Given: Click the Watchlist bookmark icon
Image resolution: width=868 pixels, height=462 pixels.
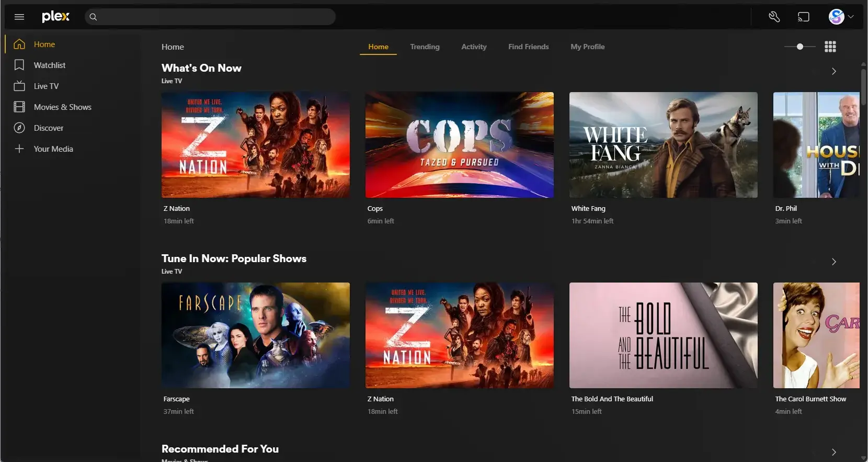Looking at the screenshot, I should point(19,65).
